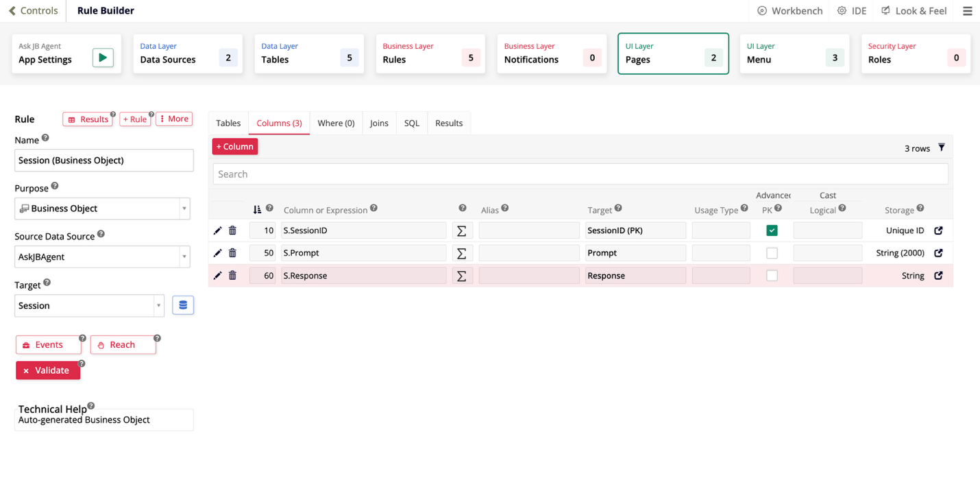The width and height of the screenshot is (980, 485).
Task: Click the database icon beside Target field
Action: (182, 305)
